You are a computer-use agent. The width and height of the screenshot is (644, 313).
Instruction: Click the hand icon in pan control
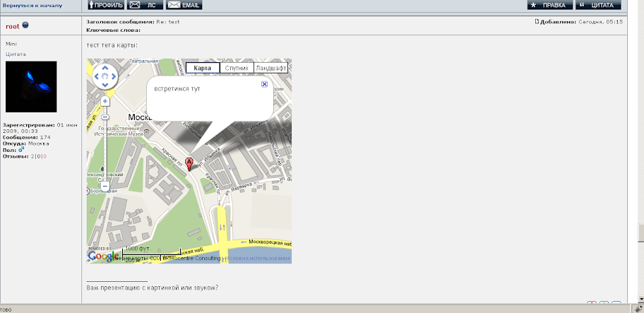point(105,76)
